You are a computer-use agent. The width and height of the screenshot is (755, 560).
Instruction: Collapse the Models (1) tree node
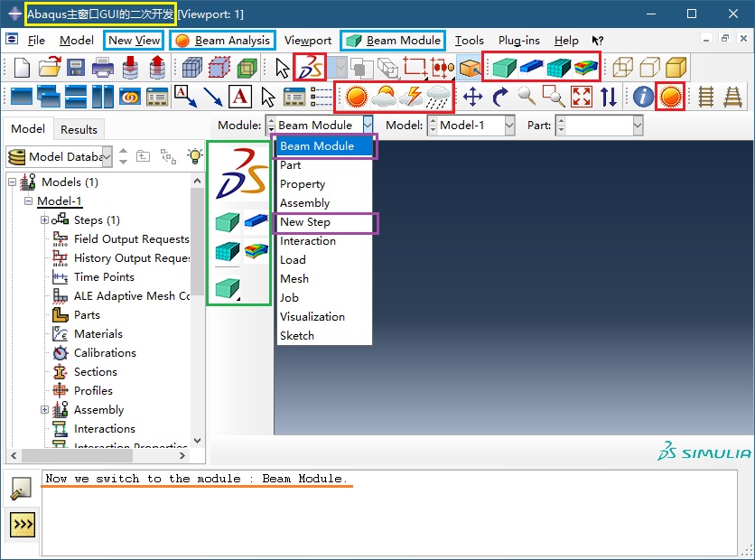pos(13,182)
